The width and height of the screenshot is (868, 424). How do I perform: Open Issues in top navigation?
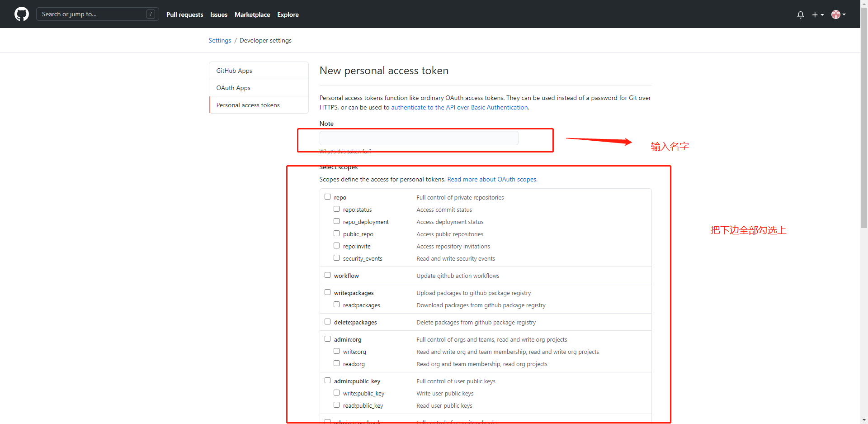(218, 14)
